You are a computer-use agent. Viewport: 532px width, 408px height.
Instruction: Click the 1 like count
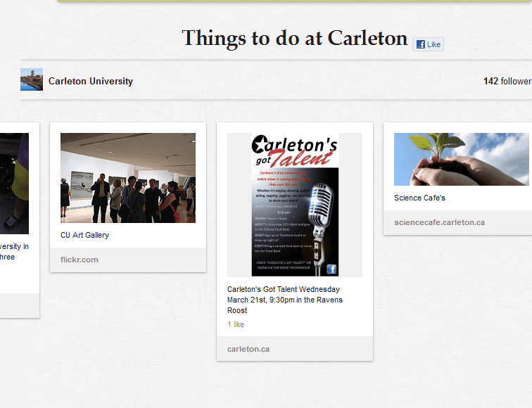236,324
